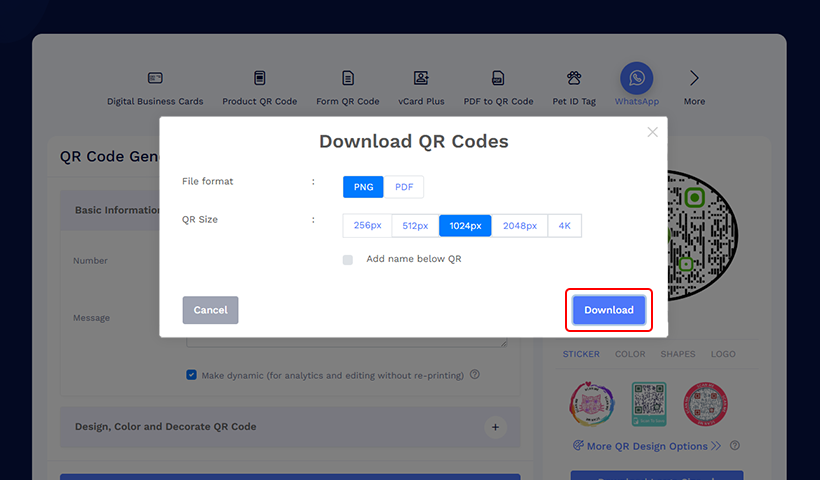Click the QR code preview image

[x=702, y=235]
